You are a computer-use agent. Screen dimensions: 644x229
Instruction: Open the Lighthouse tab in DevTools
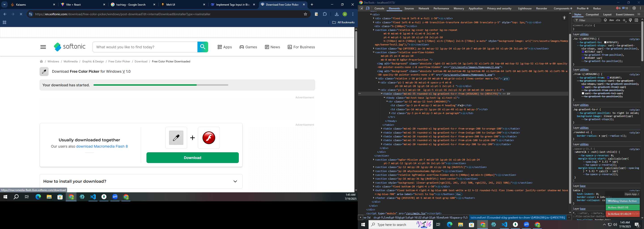pos(525,8)
